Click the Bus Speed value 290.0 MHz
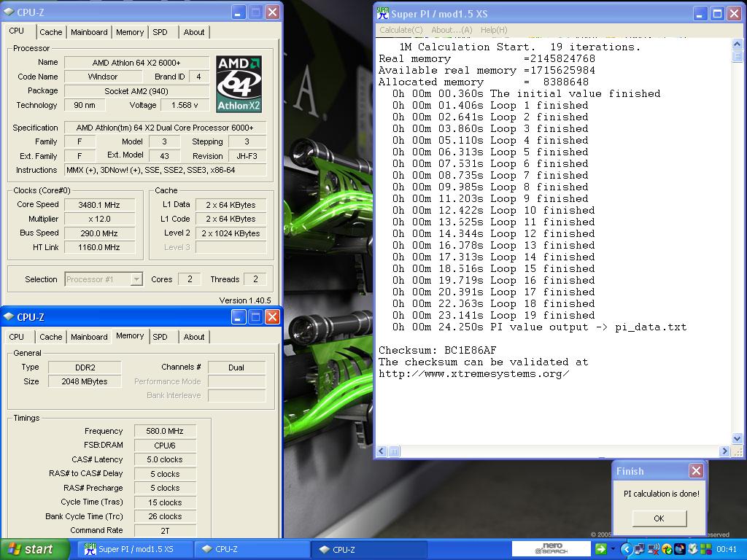The width and height of the screenshot is (747, 560). pos(99,233)
